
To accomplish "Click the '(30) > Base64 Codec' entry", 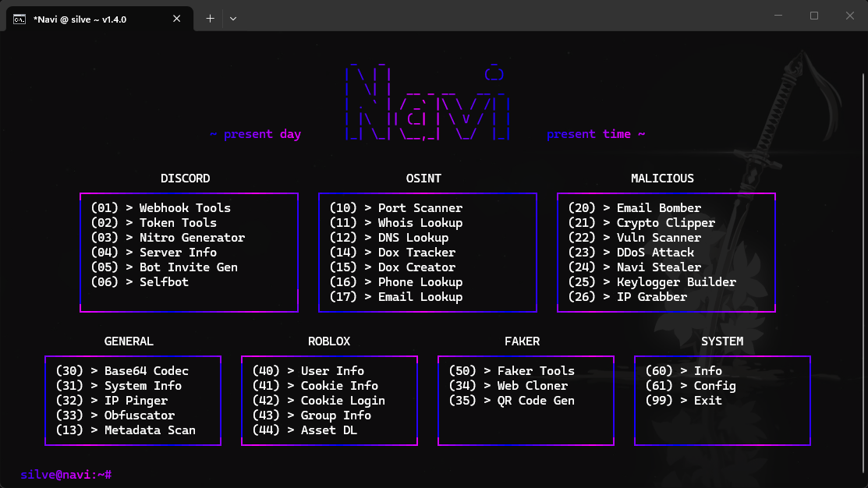I will click(x=122, y=371).
